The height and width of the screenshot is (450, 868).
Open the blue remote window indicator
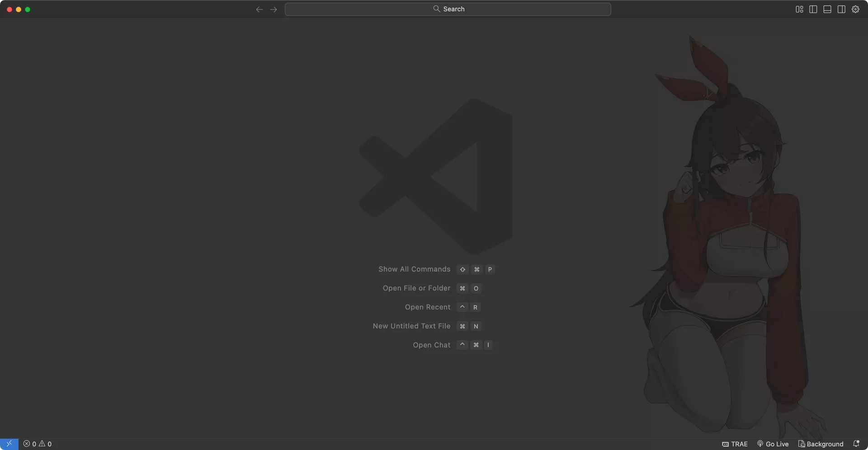click(9, 444)
